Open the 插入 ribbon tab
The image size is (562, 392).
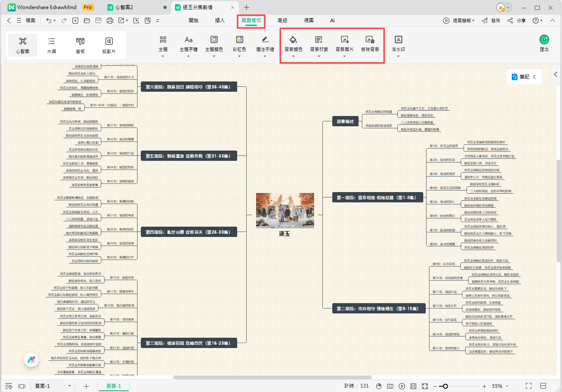[220, 20]
